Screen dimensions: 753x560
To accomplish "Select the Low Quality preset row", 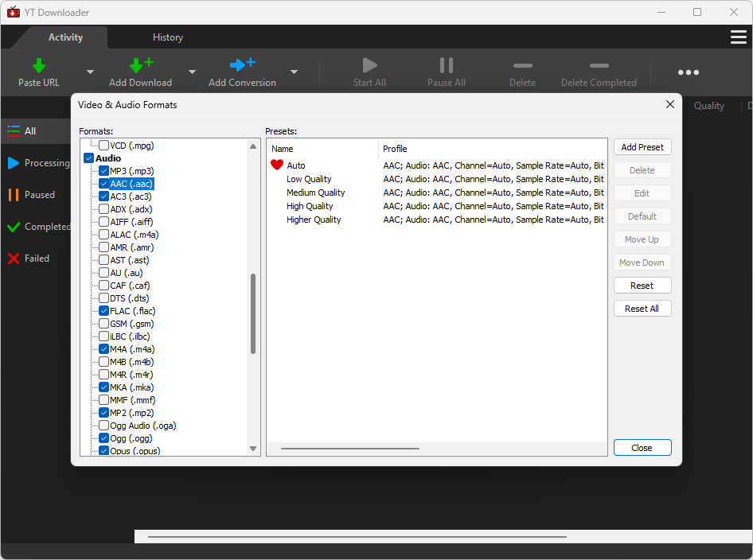I will (437, 179).
